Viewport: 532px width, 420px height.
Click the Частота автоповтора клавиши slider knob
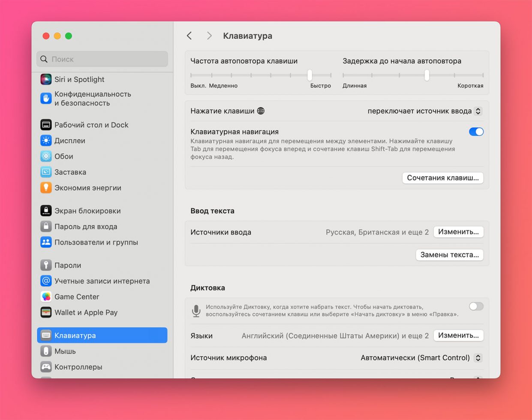click(x=310, y=75)
